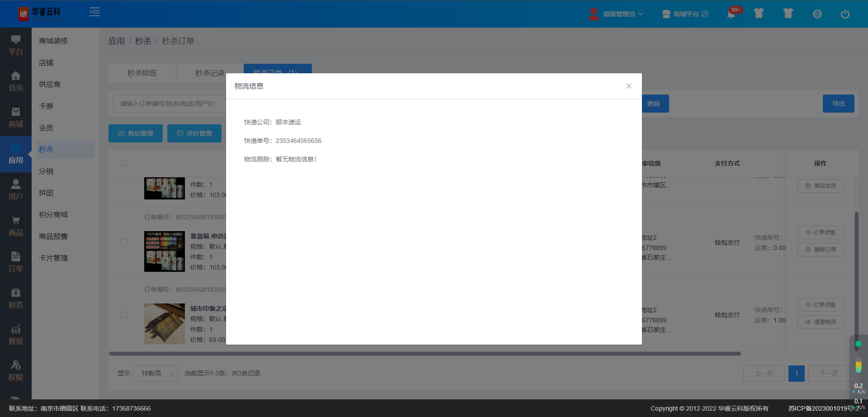Open the 10条/页 page size dropdown

tap(155, 373)
